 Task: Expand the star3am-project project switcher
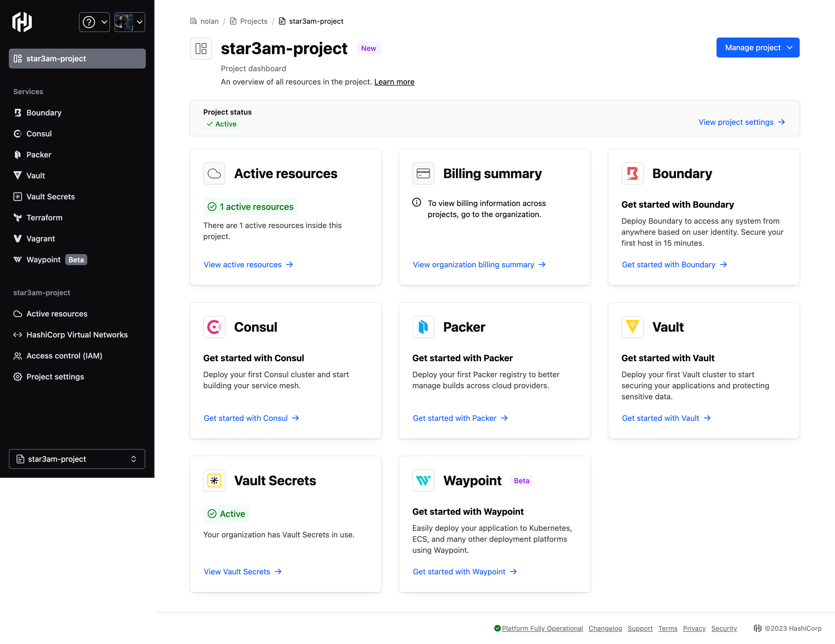coord(77,459)
